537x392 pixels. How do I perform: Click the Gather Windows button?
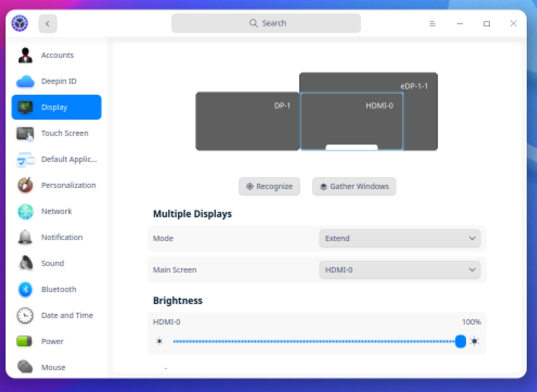pos(354,187)
